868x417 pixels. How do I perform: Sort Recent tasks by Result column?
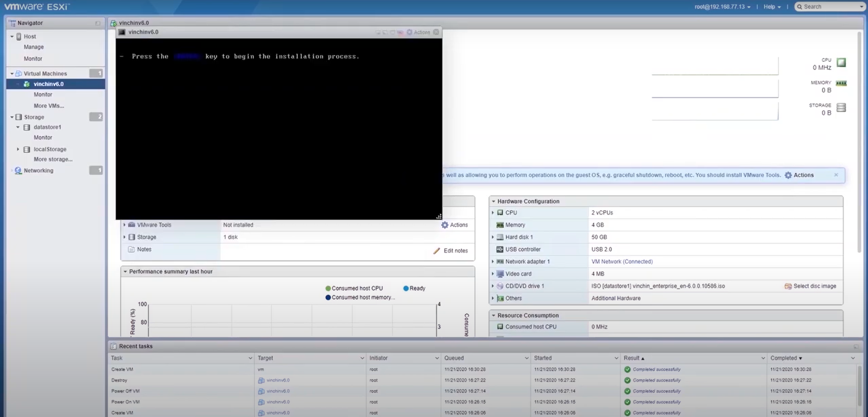pyautogui.click(x=693, y=358)
